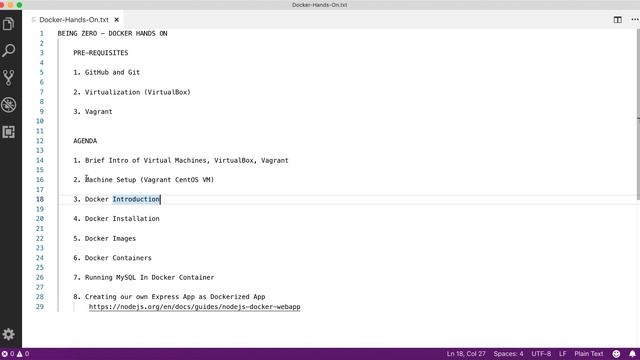Click line number 29 in gutter
640x360 pixels.
[40, 307]
